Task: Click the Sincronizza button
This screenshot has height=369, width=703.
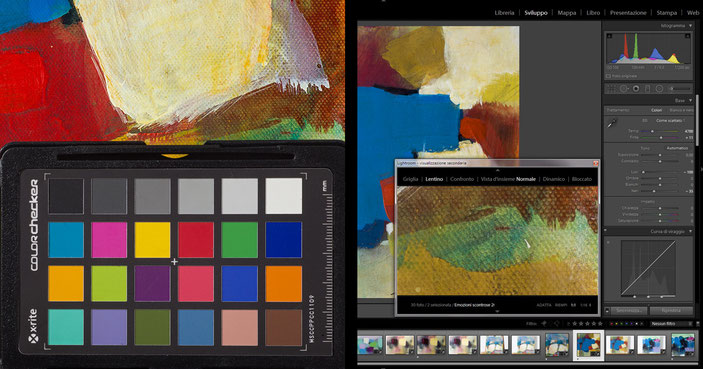Action: click(629, 311)
